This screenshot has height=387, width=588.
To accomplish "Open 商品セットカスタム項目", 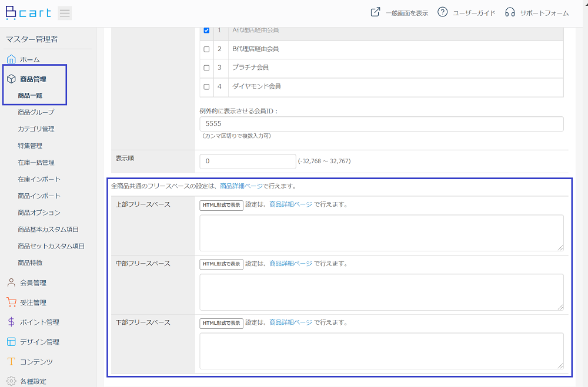I will 51,246.
